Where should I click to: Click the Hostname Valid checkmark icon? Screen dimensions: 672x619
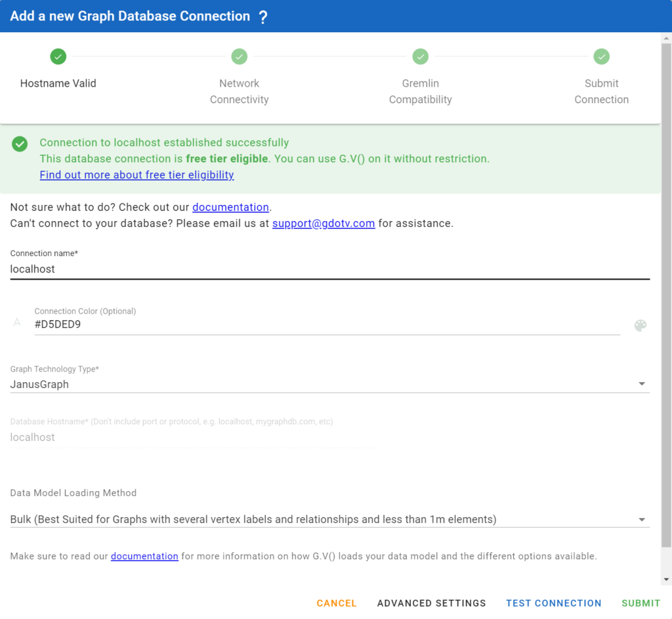(x=58, y=56)
